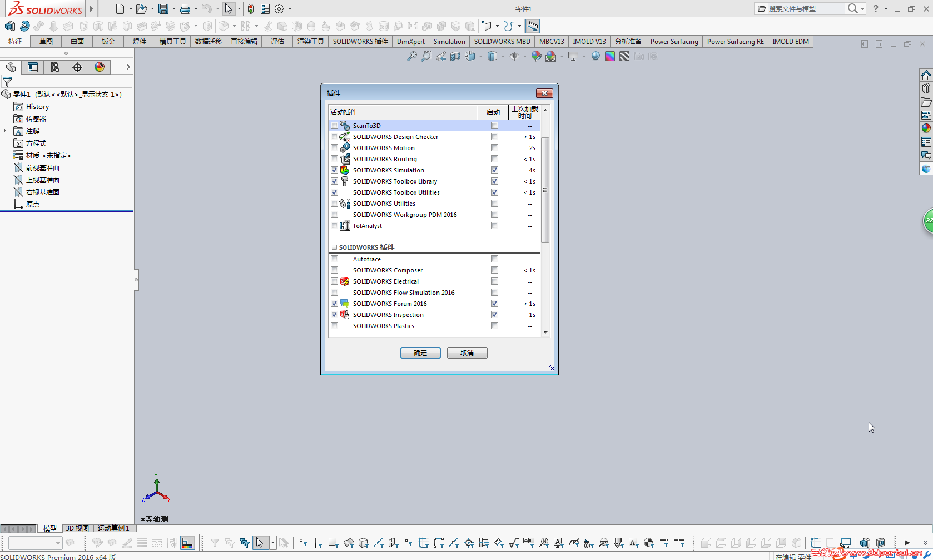933x560 pixels.
Task: Click the Zebra Stripes view icon
Action: 624,56
